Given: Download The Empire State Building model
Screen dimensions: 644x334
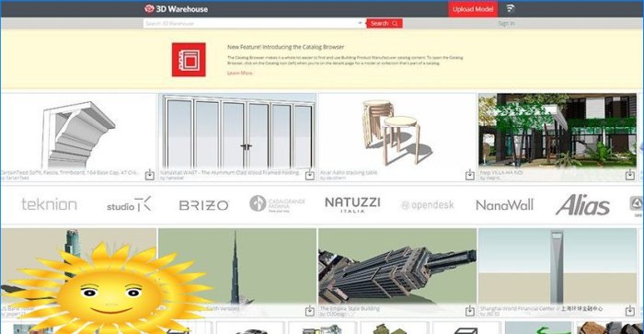Looking at the screenshot, I should coord(470,311).
